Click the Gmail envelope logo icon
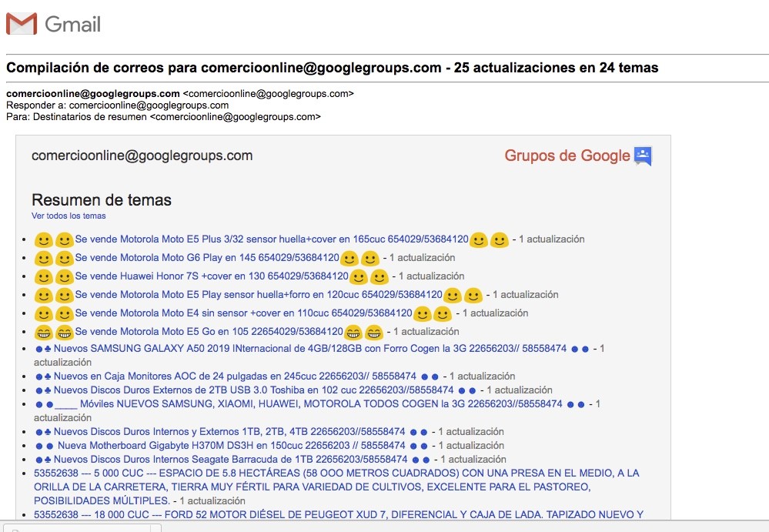The image size is (769, 532). coord(22,24)
